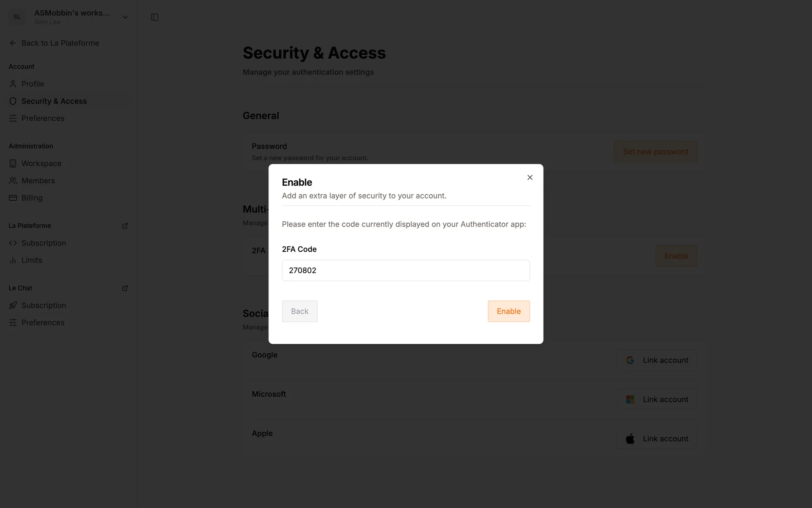812x508 pixels.
Task: Click the back arrow to La Plateforme
Action: [13, 43]
